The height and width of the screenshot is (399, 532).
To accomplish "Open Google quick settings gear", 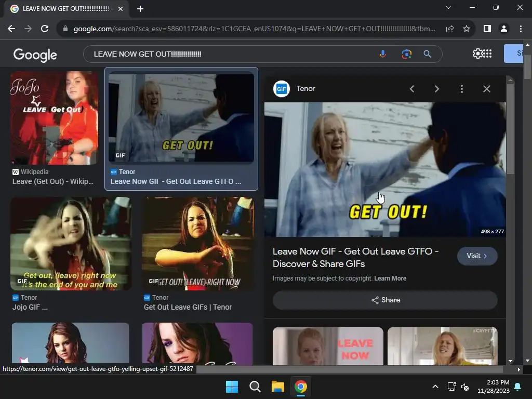I will coord(477,54).
